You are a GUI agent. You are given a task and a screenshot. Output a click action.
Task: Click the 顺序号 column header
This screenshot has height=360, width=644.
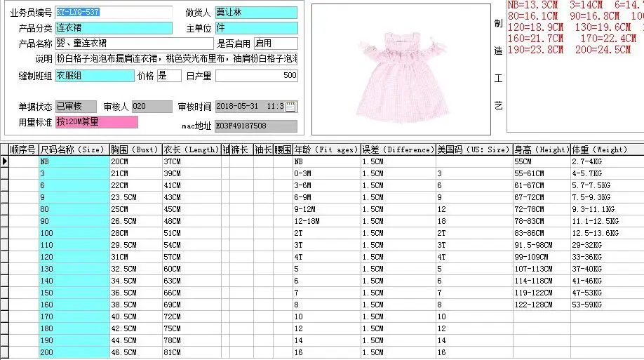(x=23, y=149)
